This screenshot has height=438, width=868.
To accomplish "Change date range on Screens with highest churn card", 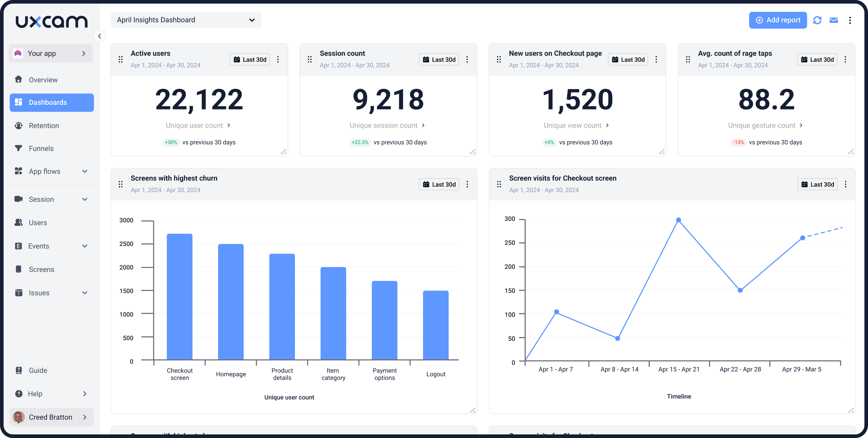I will coord(438,184).
